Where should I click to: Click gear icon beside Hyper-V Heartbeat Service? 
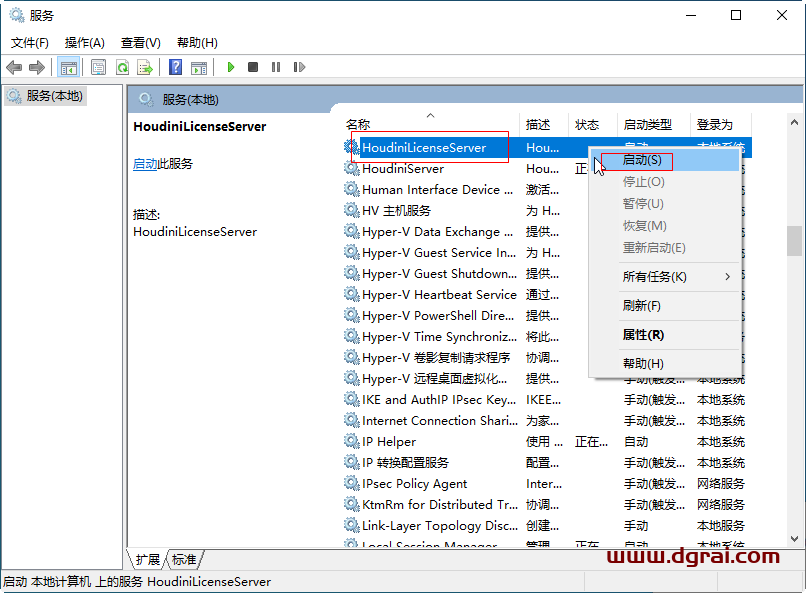(x=352, y=294)
